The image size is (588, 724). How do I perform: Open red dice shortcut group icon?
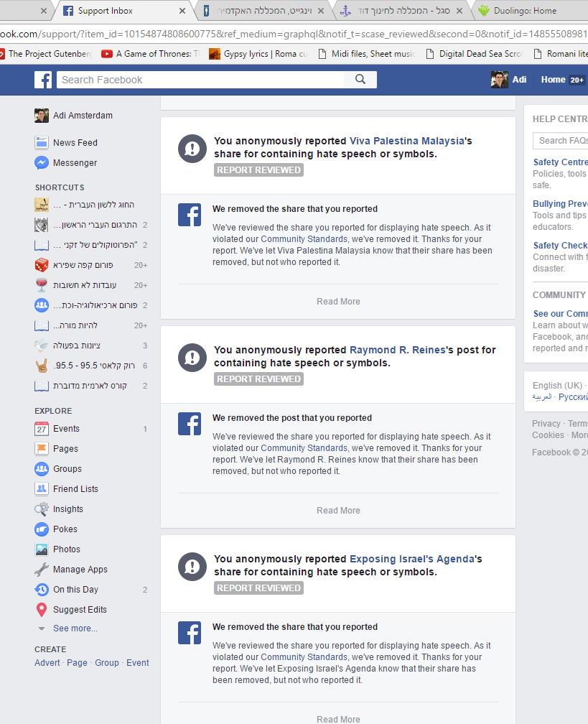[x=42, y=265]
